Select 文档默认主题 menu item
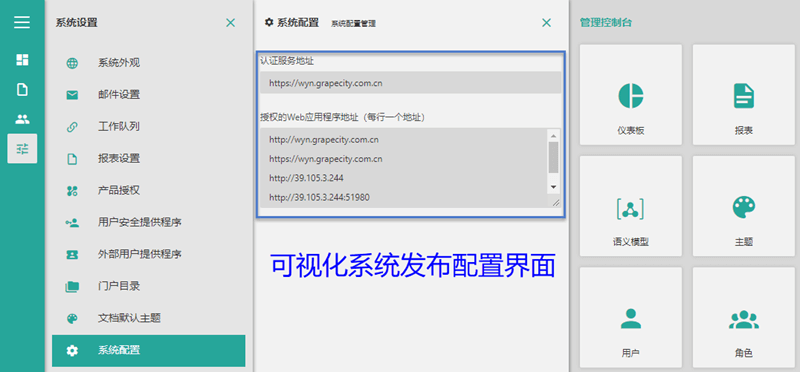The image size is (800, 372). pyautogui.click(x=148, y=319)
